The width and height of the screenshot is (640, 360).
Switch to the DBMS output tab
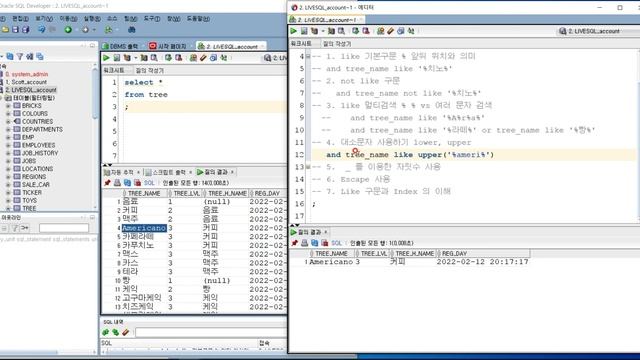pos(120,47)
